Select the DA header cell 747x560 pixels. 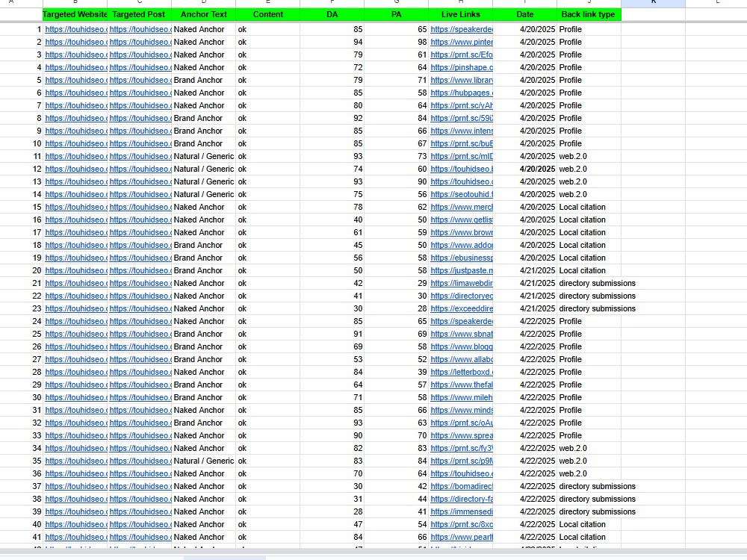(332, 14)
